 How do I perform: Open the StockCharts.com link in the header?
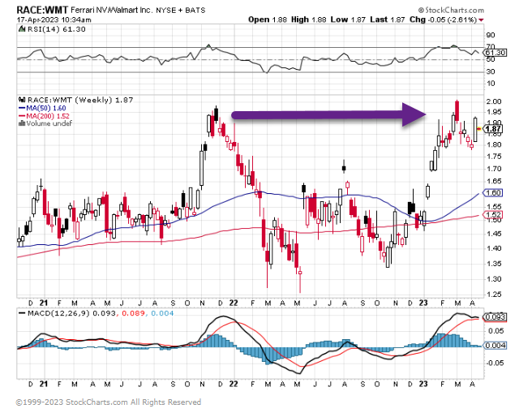(451, 11)
